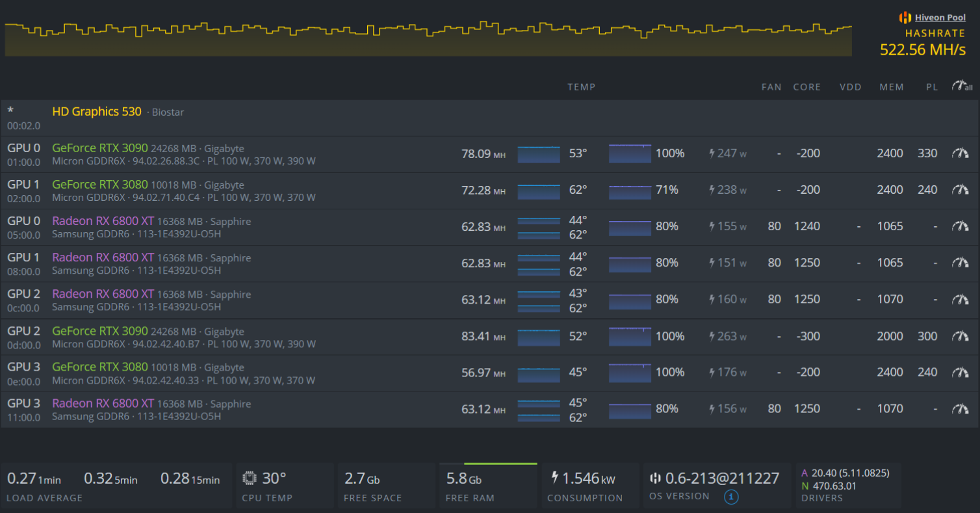The height and width of the screenshot is (513, 980).
Task: Click the FAN column header
Action: [x=771, y=86]
